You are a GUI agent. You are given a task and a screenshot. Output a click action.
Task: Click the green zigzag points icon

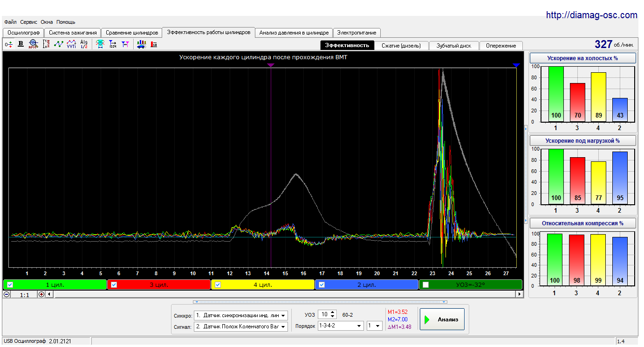click(x=59, y=44)
